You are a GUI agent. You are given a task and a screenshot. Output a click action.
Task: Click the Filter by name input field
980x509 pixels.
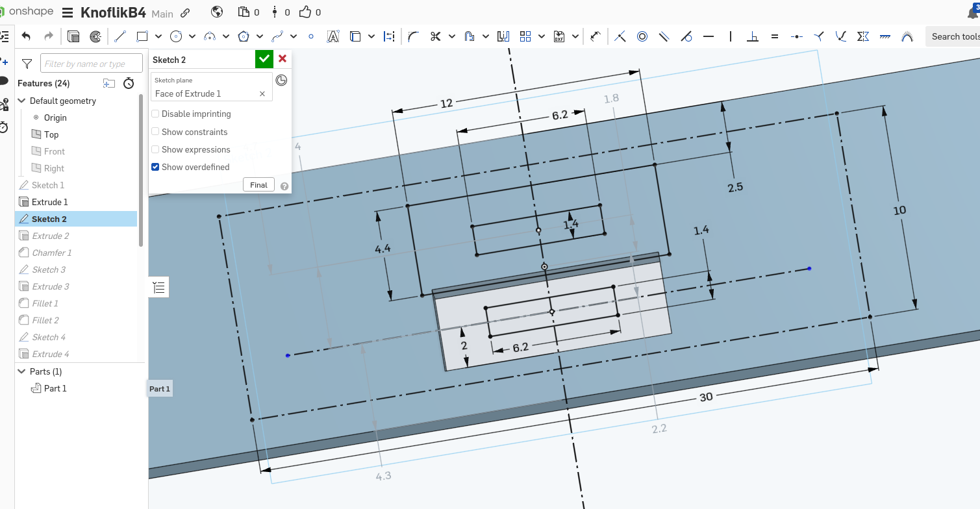[91, 64]
